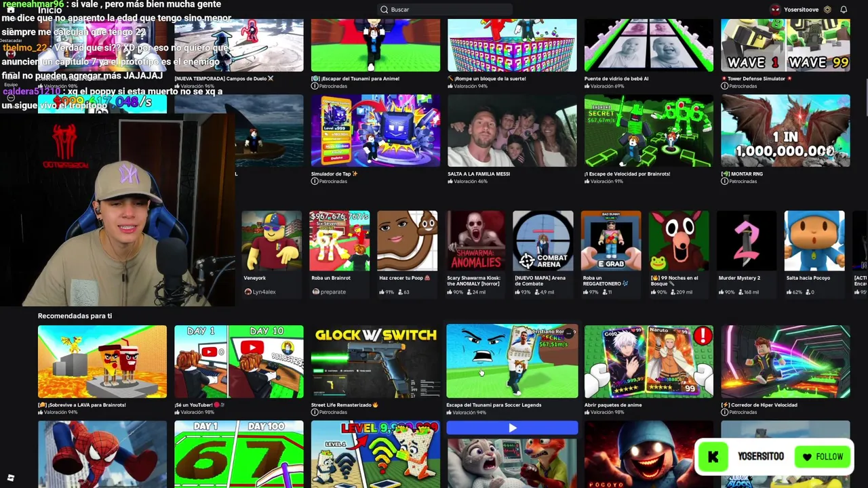Click the sponsored info icon under Tower Defense Simulator
This screenshot has width=868, height=488.
click(x=724, y=86)
